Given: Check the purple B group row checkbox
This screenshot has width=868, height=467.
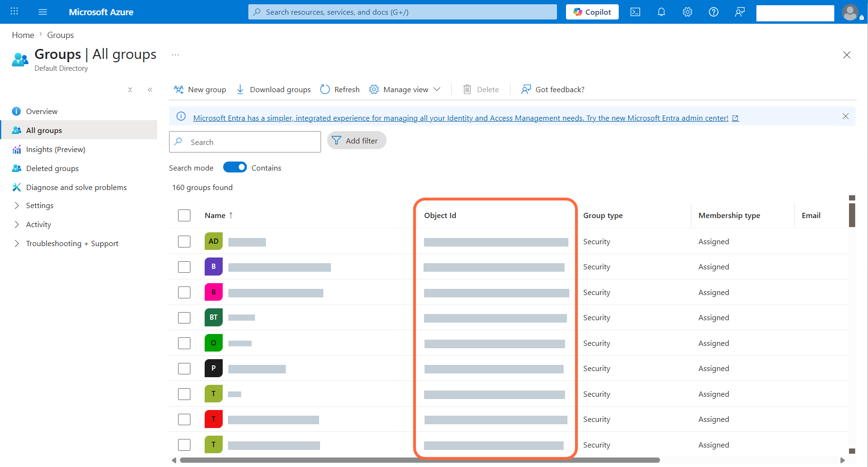Looking at the screenshot, I should point(184,267).
